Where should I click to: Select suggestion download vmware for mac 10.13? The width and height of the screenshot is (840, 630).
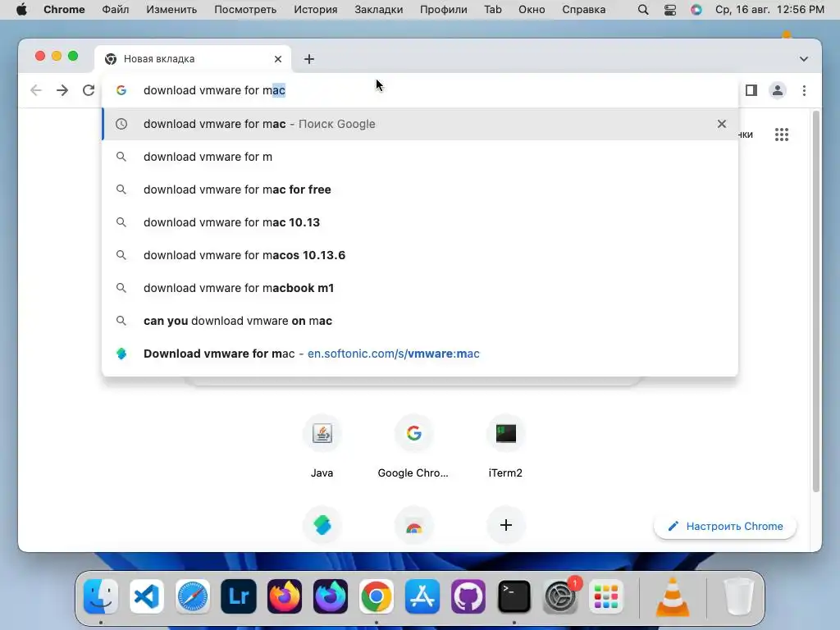coord(420,222)
